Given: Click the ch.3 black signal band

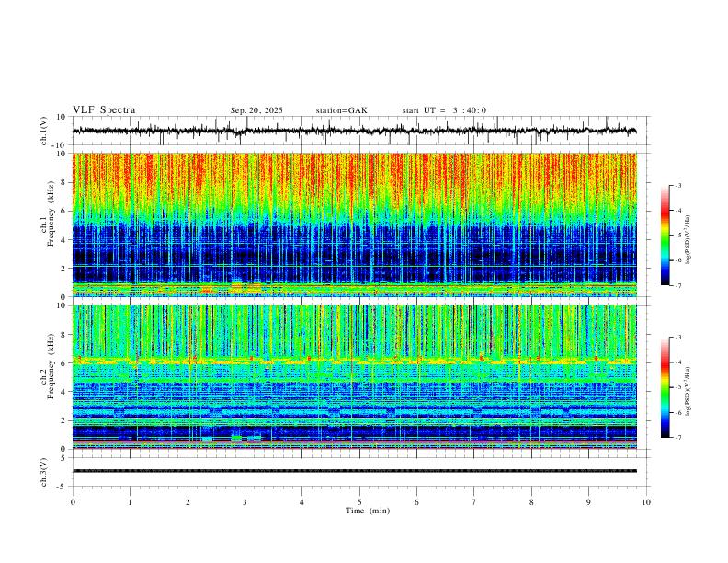Looking at the screenshot, I should click(354, 471).
